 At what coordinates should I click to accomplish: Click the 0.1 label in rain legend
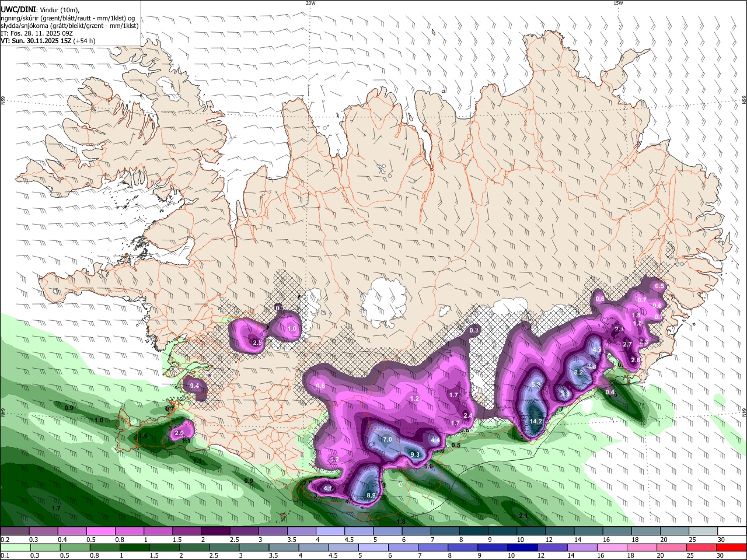click(x=5, y=556)
